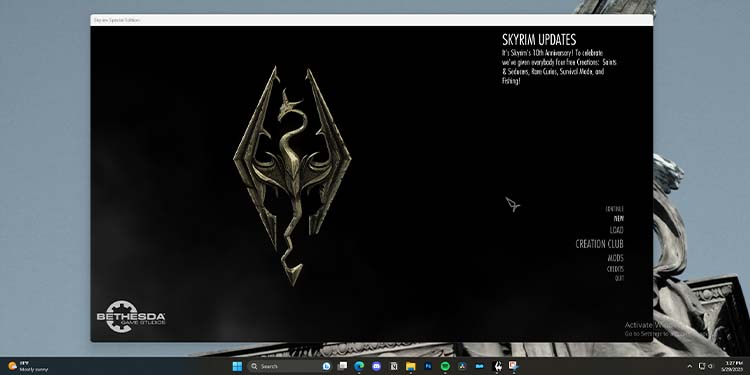Click the Skyrim dragon emblem
The width and height of the screenshot is (750, 375).
tap(292, 175)
